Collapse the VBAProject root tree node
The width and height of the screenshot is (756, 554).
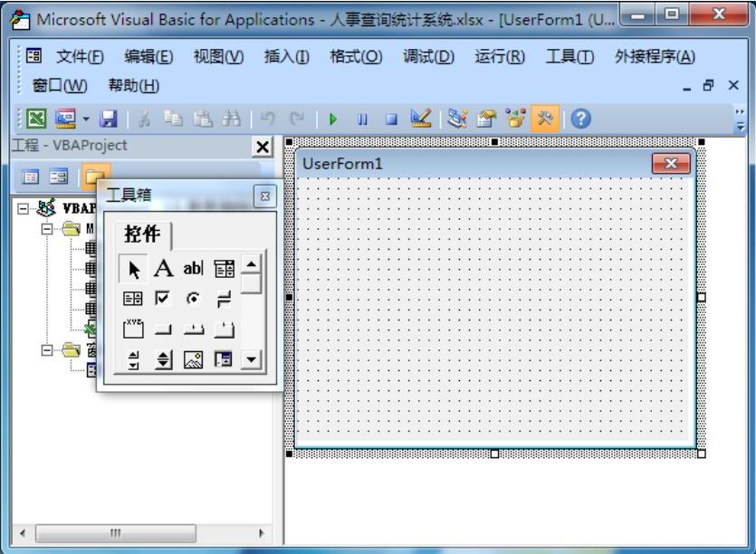(x=23, y=209)
